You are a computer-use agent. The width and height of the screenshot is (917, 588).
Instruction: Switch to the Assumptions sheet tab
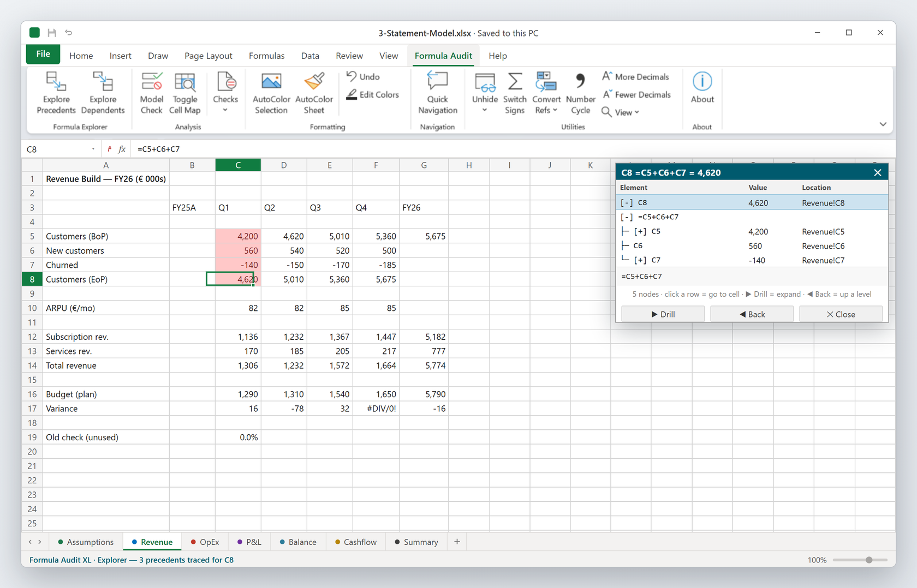(x=85, y=542)
